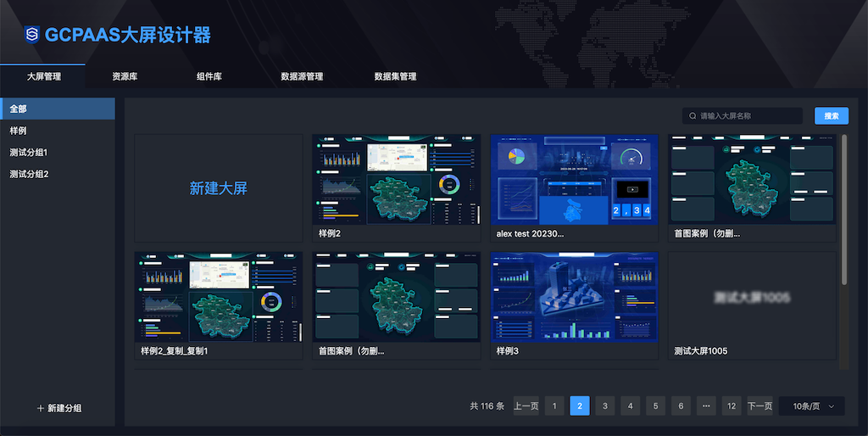Click the 共 116 条 total count text
This screenshot has width=868, height=436.
pos(487,406)
